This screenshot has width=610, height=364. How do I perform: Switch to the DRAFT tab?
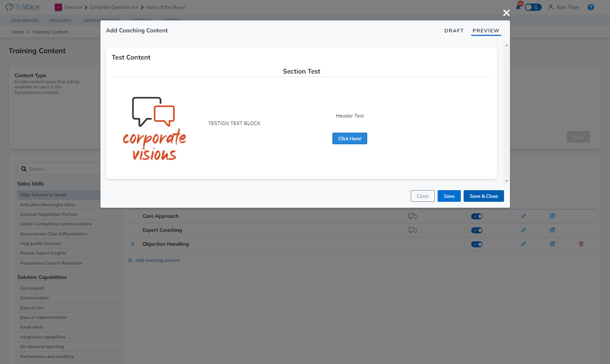(454, 30)
